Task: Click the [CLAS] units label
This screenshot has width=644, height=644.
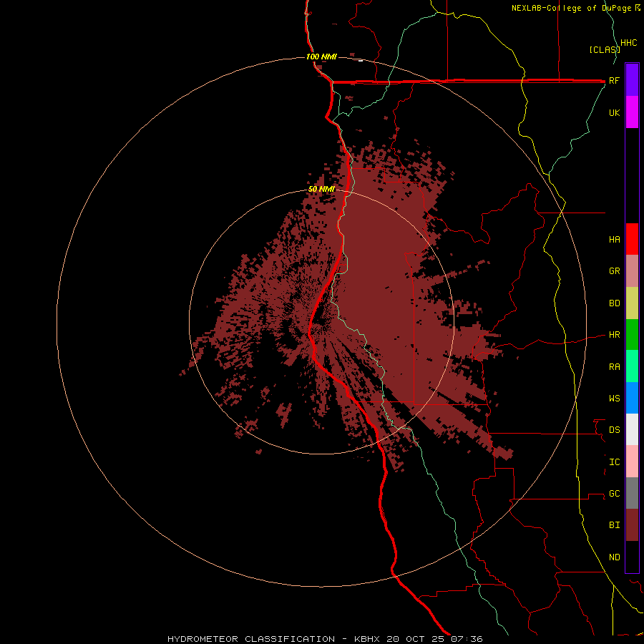Action: tap(605, 49)
